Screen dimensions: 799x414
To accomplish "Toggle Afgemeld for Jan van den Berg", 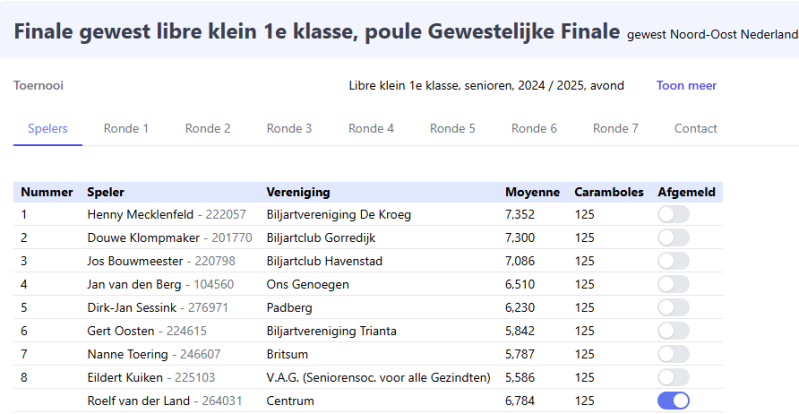I will [x=673, y=284].
